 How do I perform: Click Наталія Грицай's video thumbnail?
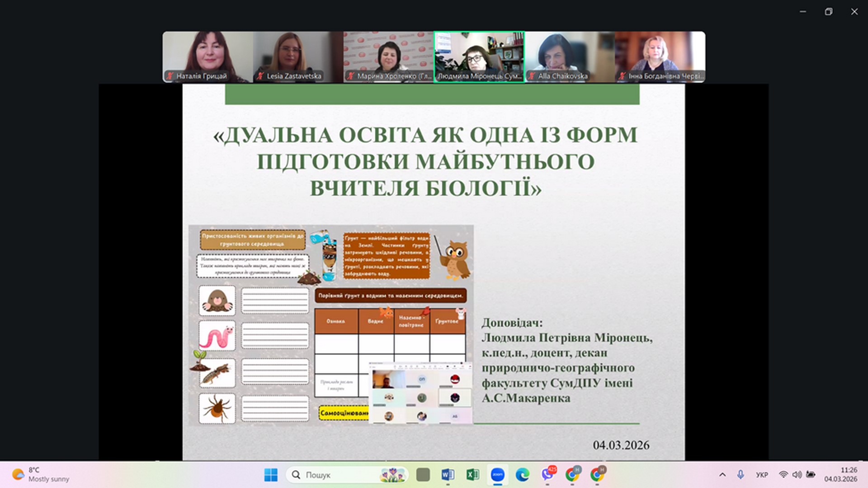(x=208, y=54)
